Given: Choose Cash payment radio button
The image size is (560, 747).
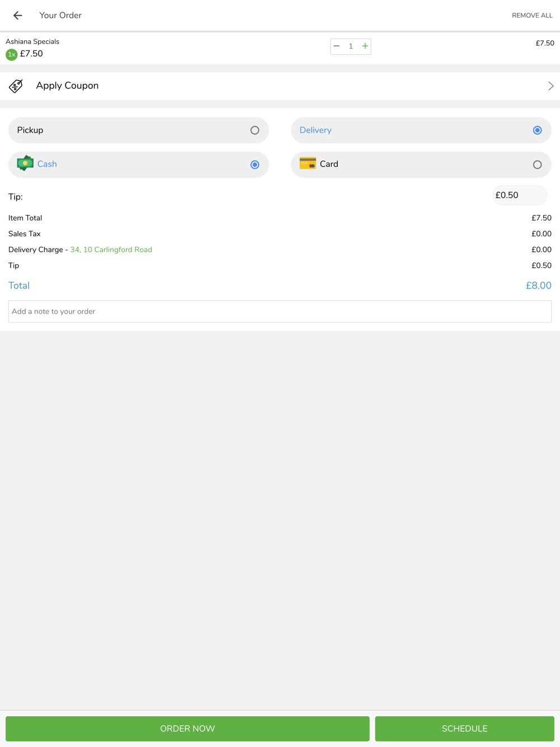Looking at the screenshot, I should pyautogui.click(x=255, y=165).
